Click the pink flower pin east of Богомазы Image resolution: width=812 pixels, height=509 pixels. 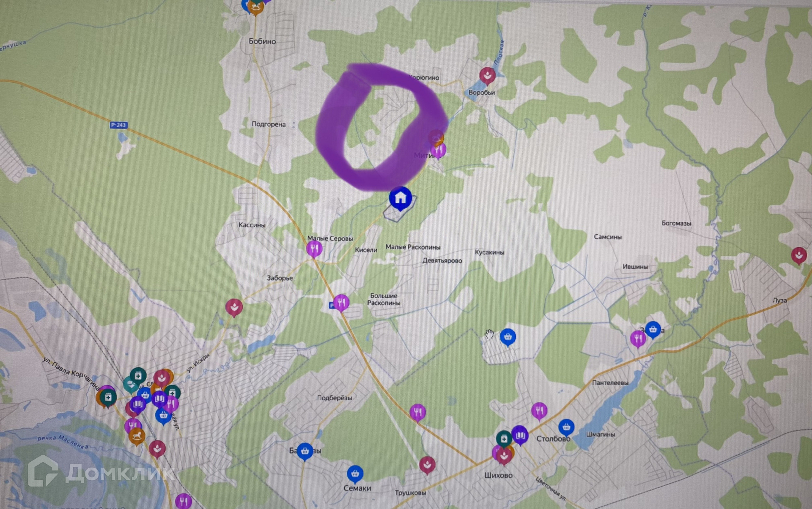coord(799,256)
